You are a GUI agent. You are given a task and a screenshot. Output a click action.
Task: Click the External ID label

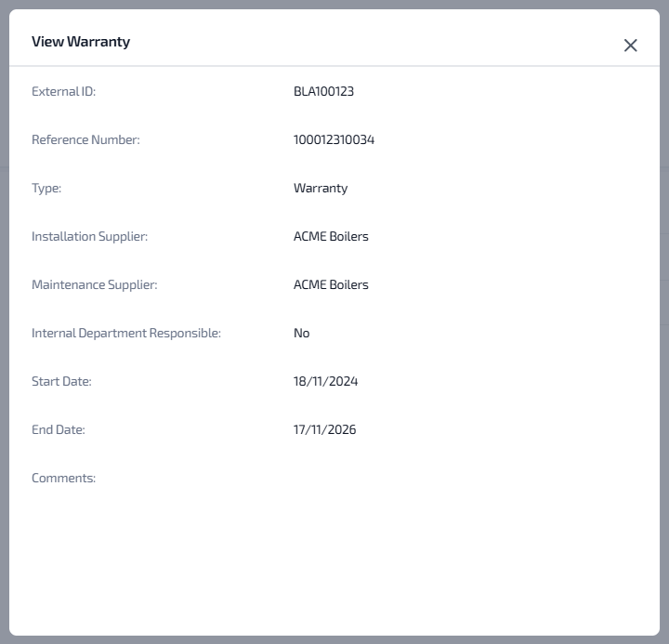[x=63, y=92]
